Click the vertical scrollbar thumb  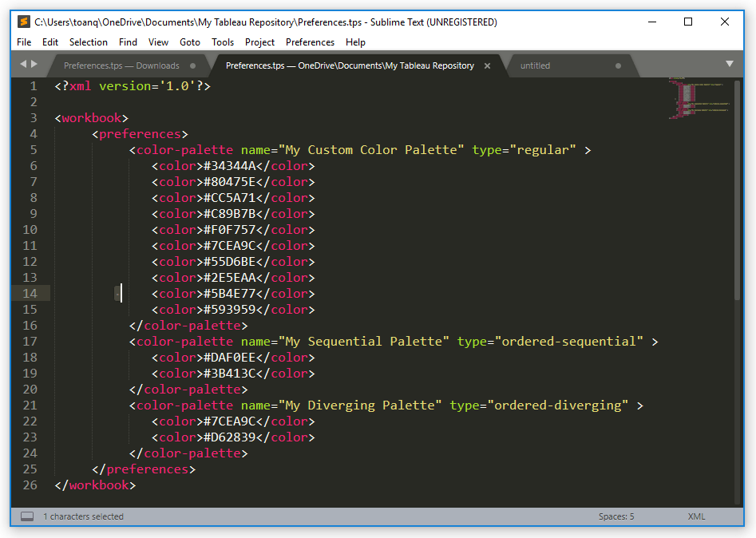point(737,191)
